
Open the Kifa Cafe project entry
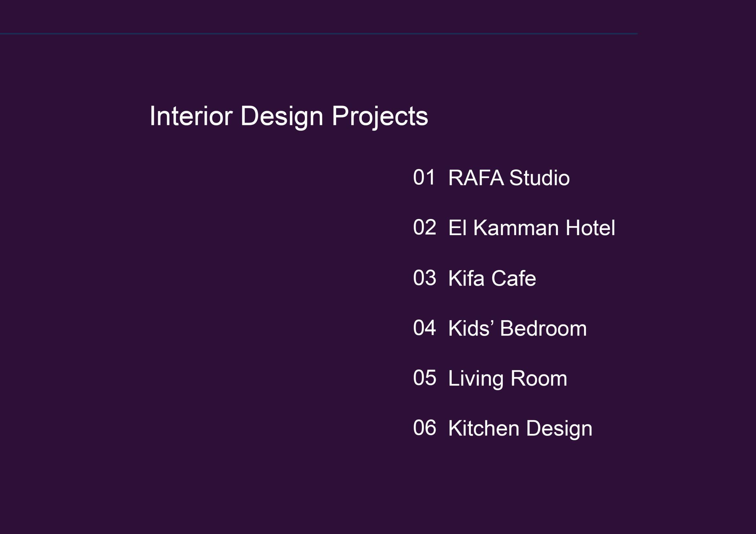pyautogui.click(x=492, y=278)
